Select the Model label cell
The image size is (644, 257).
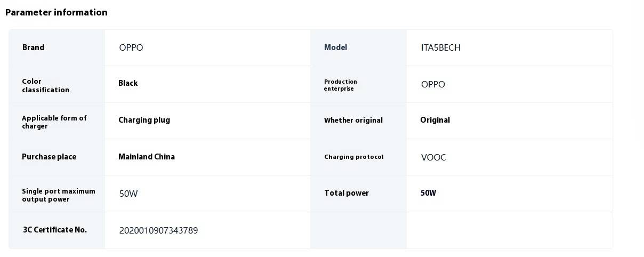pos(358,47)
